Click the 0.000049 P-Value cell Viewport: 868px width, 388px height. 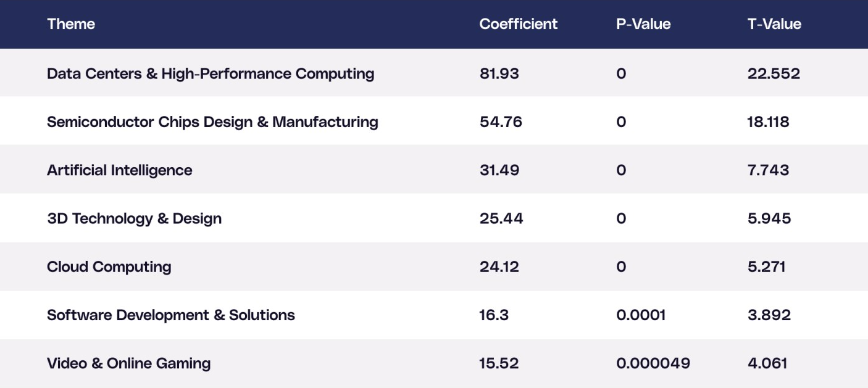tap(653, 363)
